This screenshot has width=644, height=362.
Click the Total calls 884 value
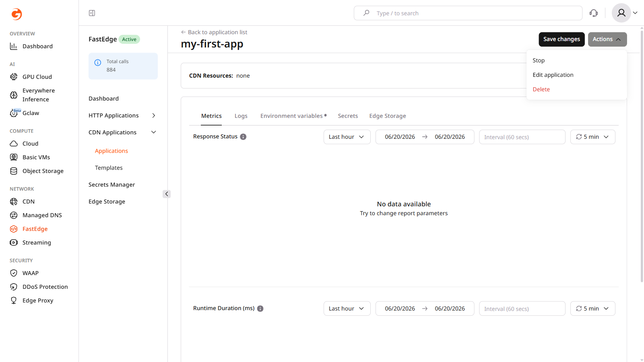[x=111, y=70]
